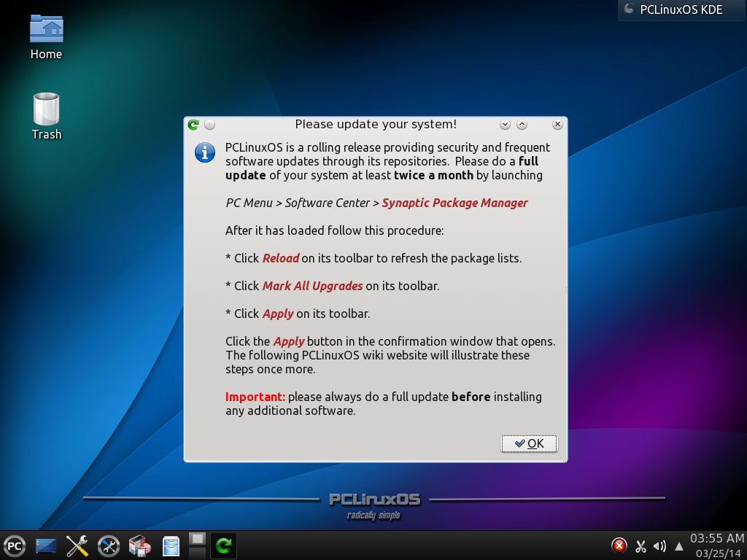Image resolution: width=747 pixels, height=560 pixels.
Task: Toggle the on-all-desktops titlebar button
Action: click(x=209, y=125)
